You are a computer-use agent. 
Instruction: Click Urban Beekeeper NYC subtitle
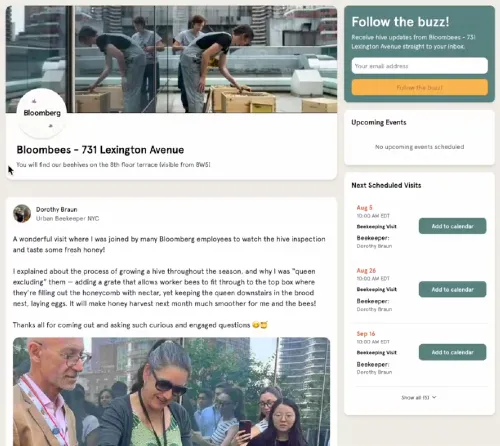click(67, 219)
